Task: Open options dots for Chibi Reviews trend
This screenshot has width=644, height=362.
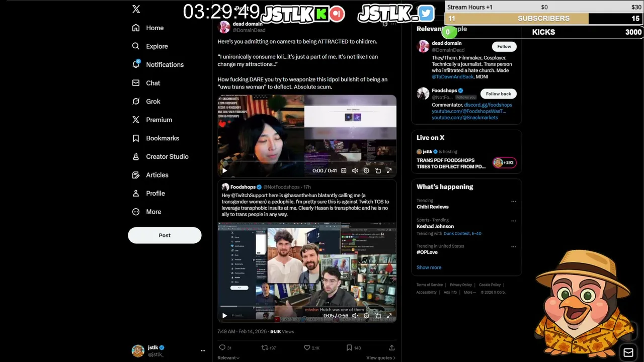Action: tap(513, 201)
